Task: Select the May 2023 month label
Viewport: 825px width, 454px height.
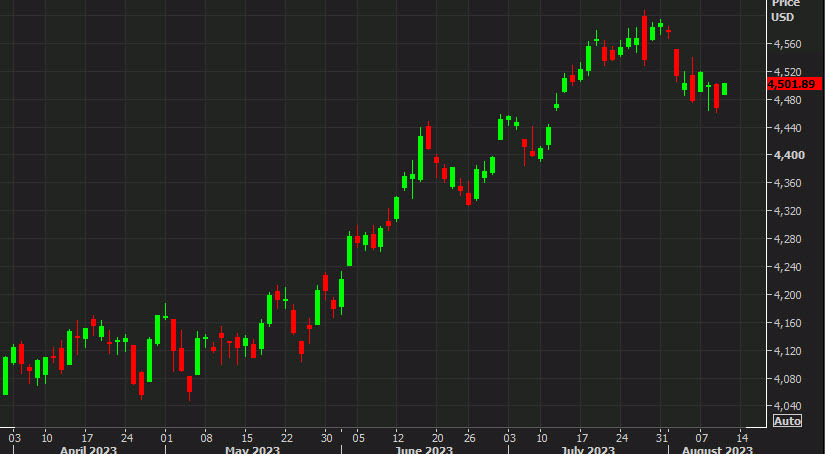Action: tap(253, 450)
